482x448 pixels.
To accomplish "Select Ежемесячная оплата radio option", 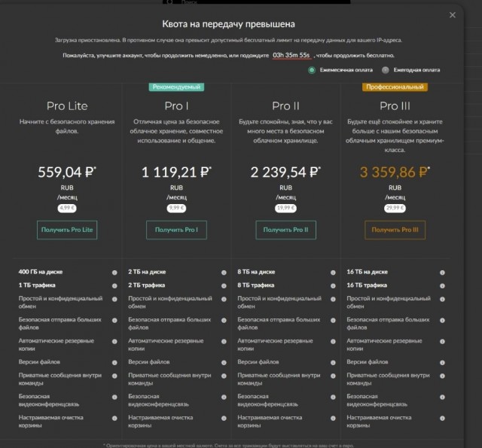I will click(x=312, y=70).
